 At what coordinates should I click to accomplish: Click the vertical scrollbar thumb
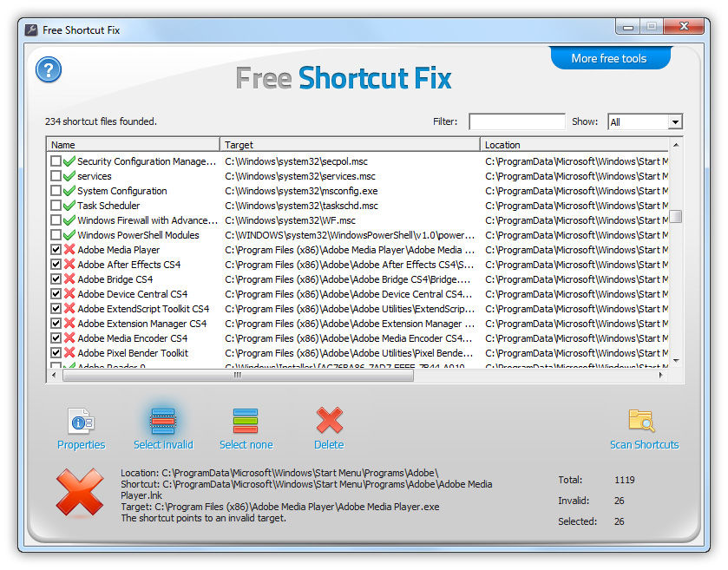(x=676, y=216)
